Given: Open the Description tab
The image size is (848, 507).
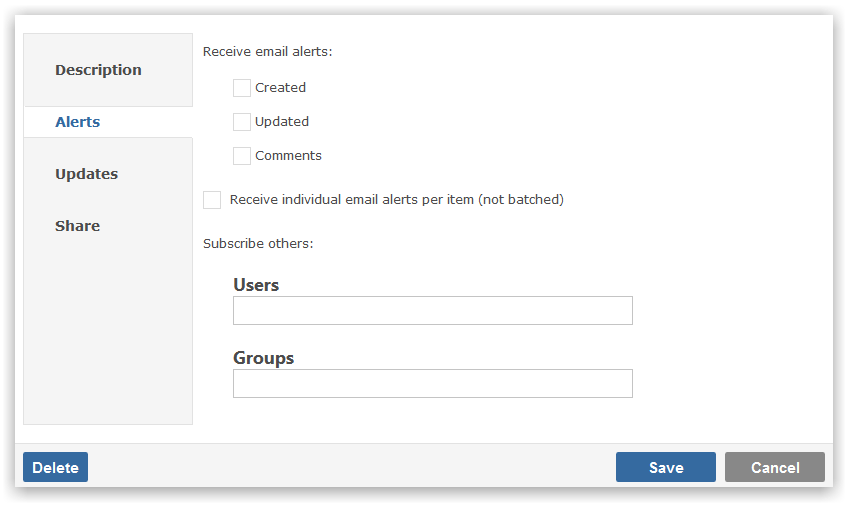Looking at the screenshot, I should [98, 70].
